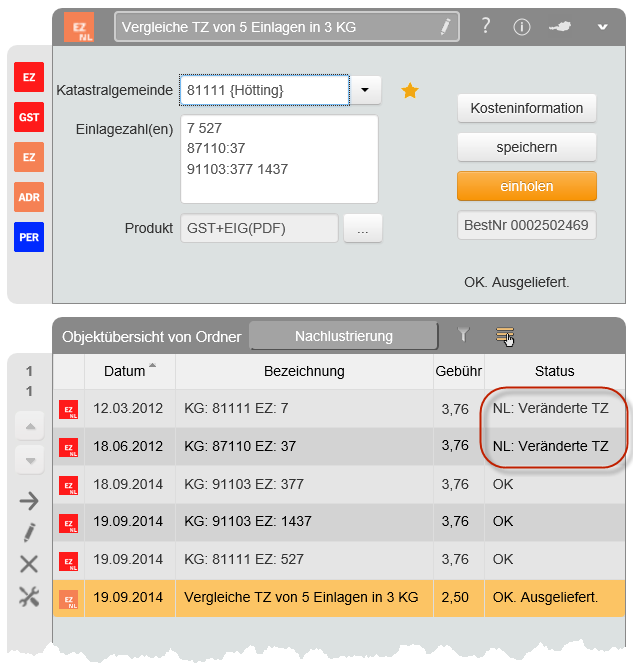Click the Kosteninformation button
633x670 pixels.
527,109
